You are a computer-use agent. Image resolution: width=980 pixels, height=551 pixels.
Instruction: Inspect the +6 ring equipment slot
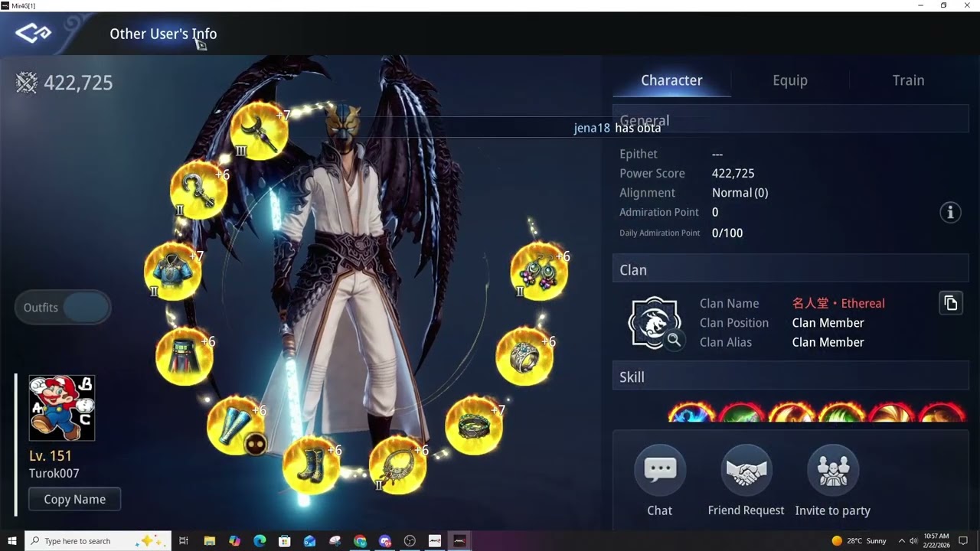(x=524, y=357)
